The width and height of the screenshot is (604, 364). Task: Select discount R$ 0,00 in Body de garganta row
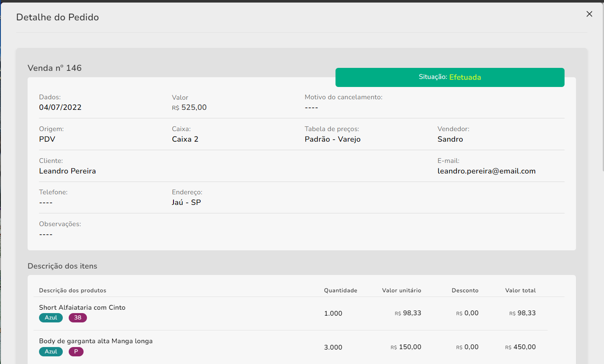[467, 347]
